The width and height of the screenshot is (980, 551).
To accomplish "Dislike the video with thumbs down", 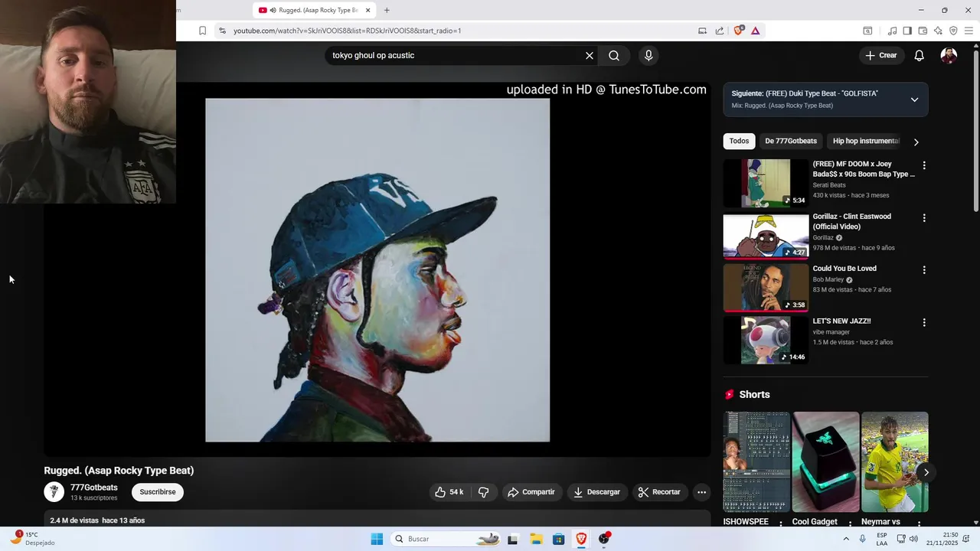I will [483, 492].
